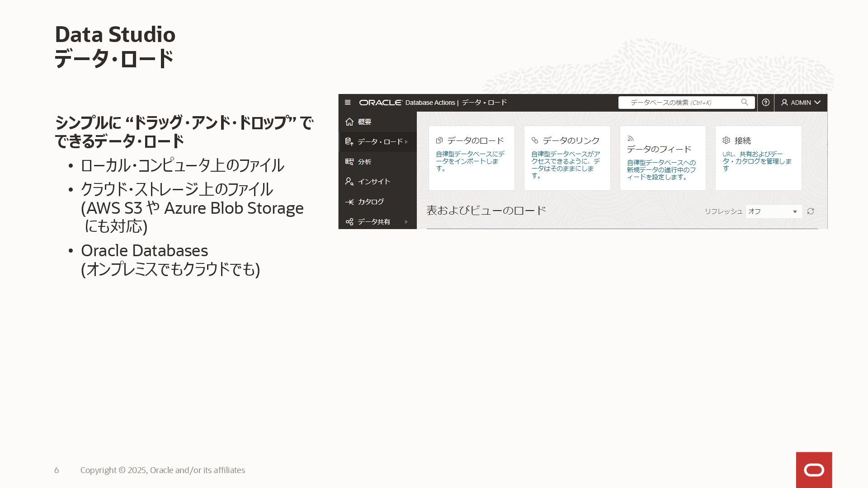Click the home icon for 概要
Image resolution: width=868 pixels, height=488 pixels.
click(349, 122)
